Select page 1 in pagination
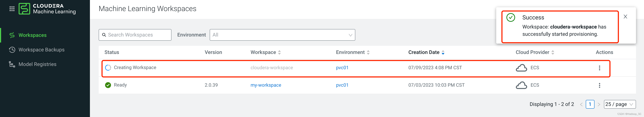 (x=590, y=104)
